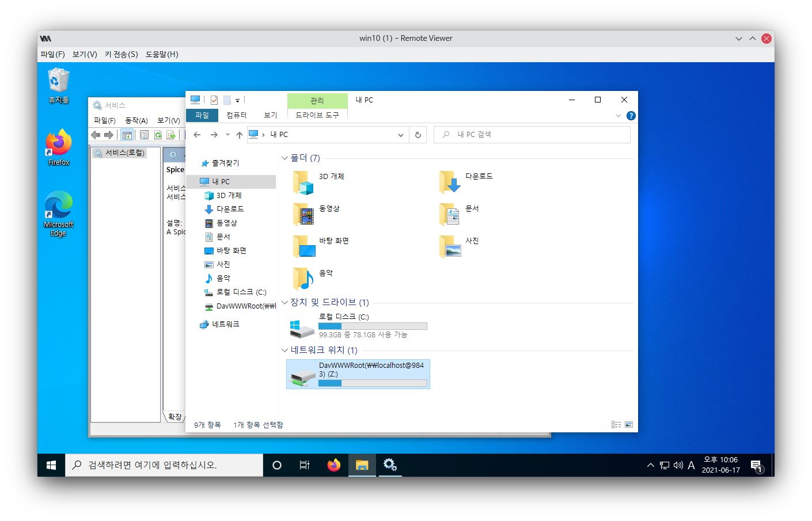Viewport: 812px width, 521px height.
Task: Switch Explorer to details view
Action: click(616, 424)
